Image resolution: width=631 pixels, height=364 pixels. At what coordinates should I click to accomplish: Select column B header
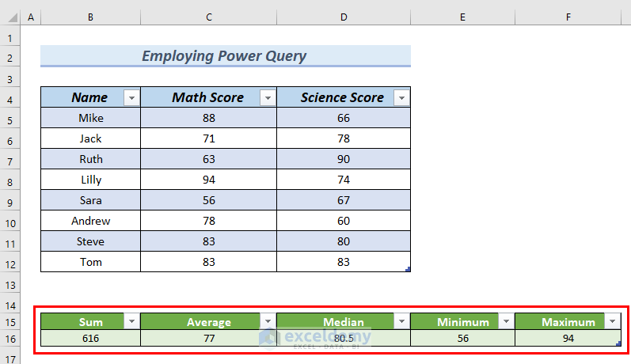(90, 17)
